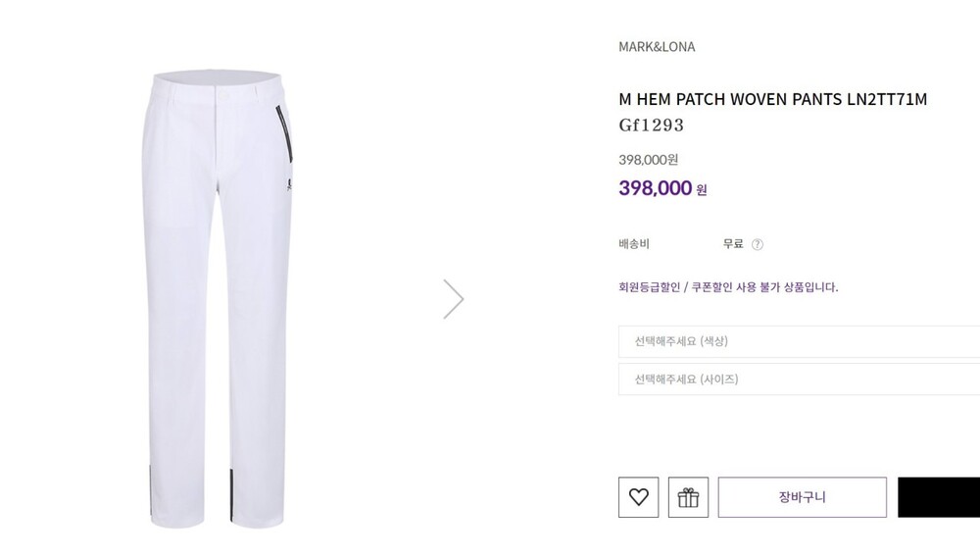Screen dimensions: 980x556
Task: Click the M HEM PATCH WOVEN PANTS title
Action: click(772, 99)
